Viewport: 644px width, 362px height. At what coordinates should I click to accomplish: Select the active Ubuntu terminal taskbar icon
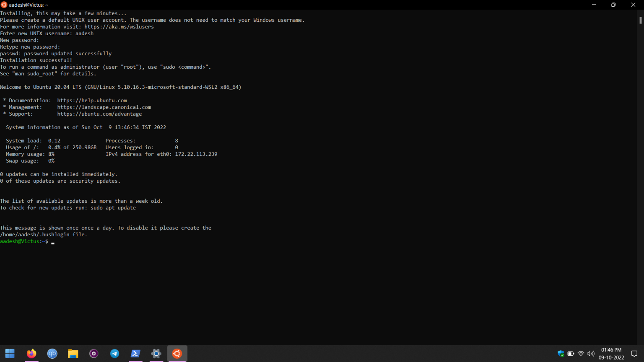pos(177,354)
